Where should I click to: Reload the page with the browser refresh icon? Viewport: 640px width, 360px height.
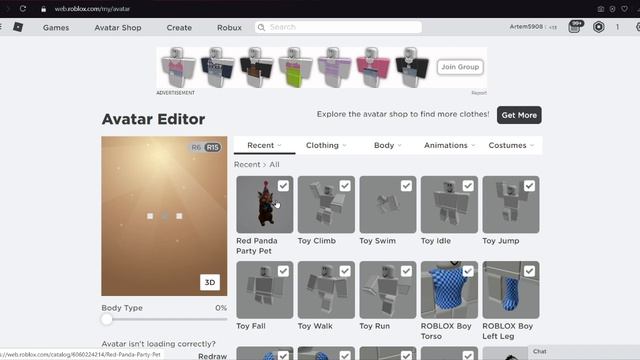click(x=23, y=9)
